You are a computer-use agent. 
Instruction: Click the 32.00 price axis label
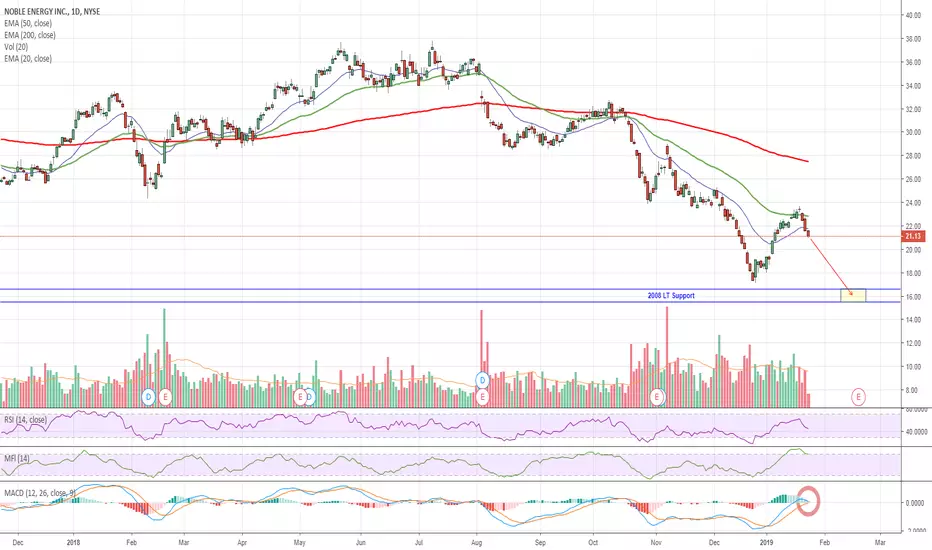[x=913, y=109]
